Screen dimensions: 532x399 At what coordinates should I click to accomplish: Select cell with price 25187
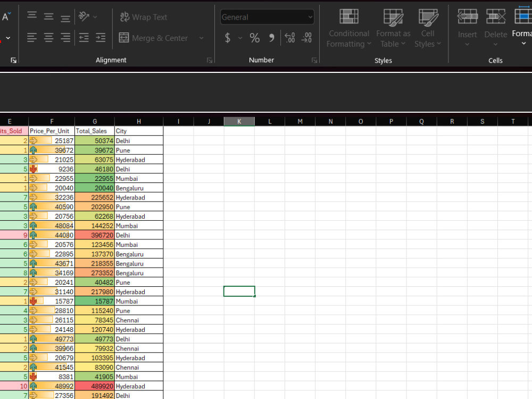click(52, 140)
